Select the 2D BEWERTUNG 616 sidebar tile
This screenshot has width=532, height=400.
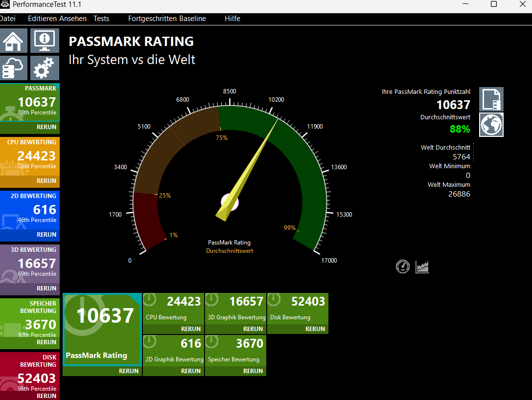click(30, 210)
